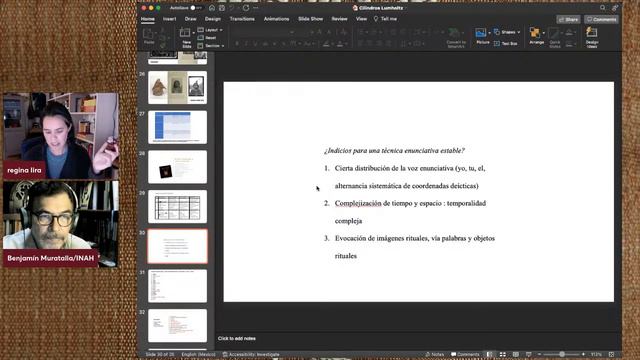Expand the New Slide dropdown arrow
Screen dimensions: 640x360
(193, 33)
